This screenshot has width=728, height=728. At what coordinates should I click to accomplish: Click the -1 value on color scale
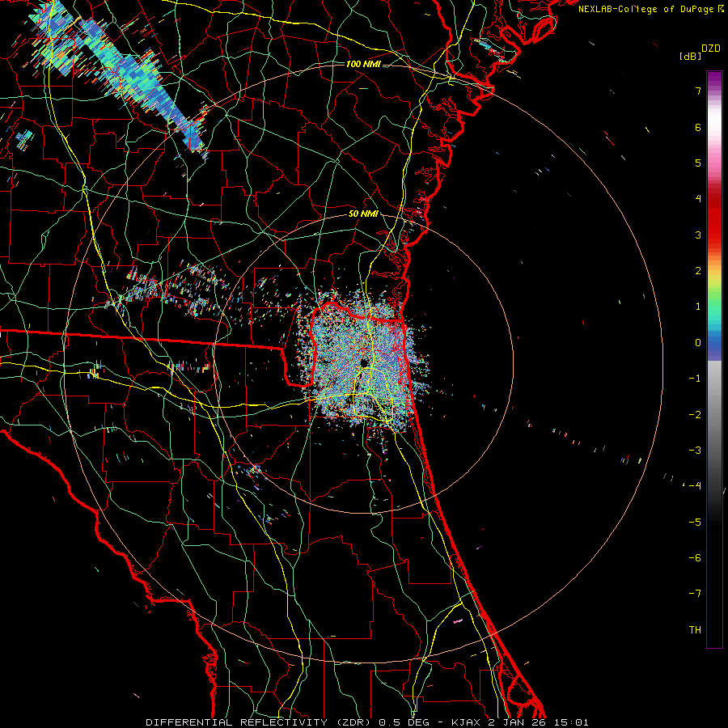tap(695, 379)
